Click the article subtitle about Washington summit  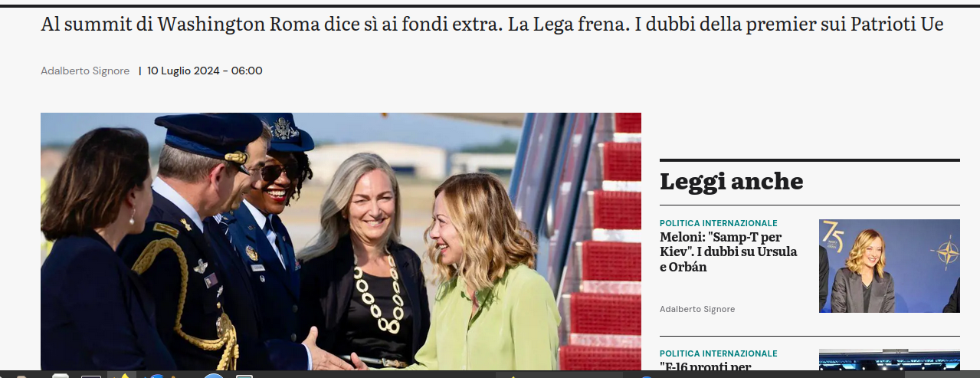coord(492,24)
